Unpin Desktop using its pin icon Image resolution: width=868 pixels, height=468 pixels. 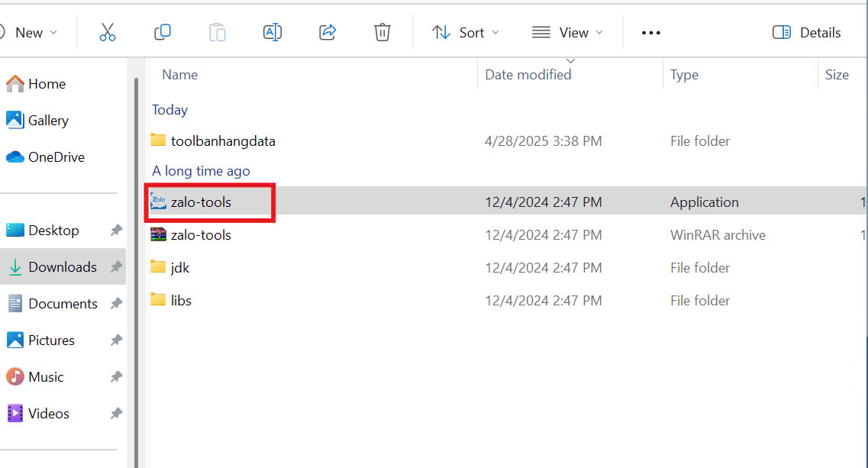(x=116, y=231)
